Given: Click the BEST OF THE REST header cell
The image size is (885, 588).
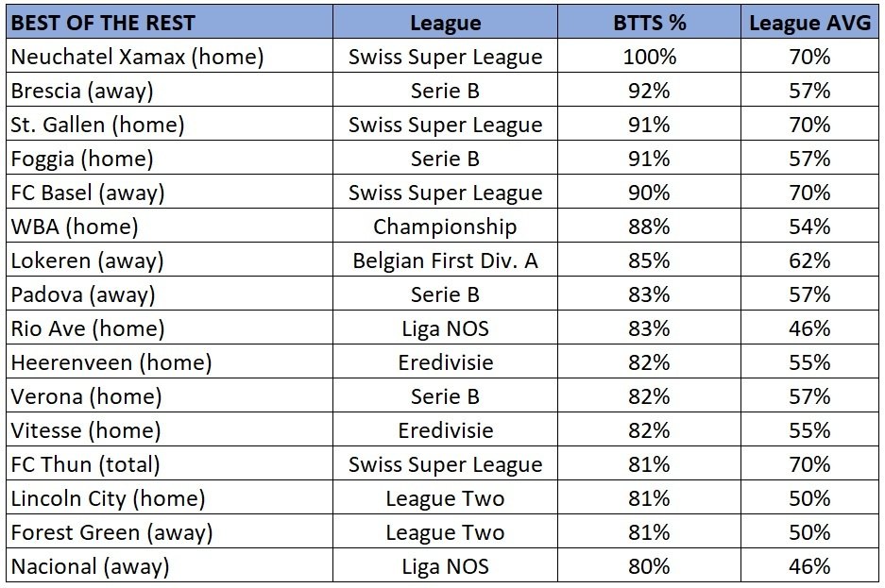Looking at the screenshot, I should 169,23.
